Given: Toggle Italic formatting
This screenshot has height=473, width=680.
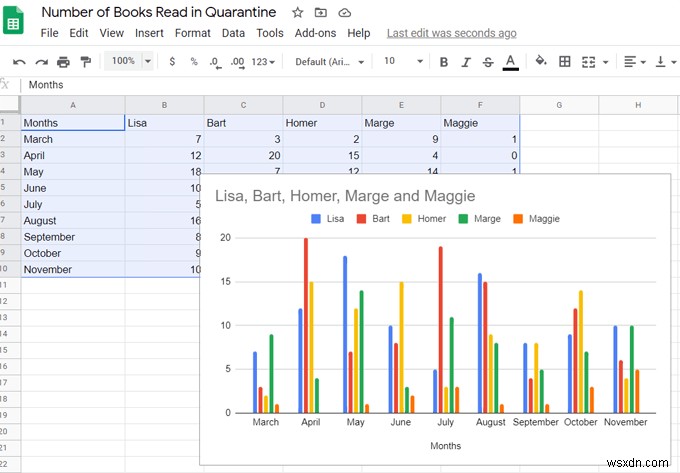Looking at the screenshot, I should tap(466, 62).
